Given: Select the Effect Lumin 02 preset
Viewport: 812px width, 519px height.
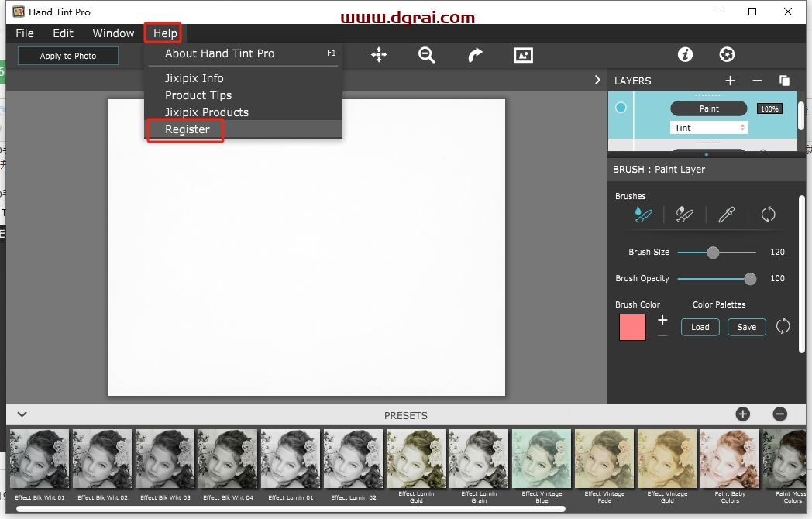Looking at the screenshot, I should pos(353,465).
